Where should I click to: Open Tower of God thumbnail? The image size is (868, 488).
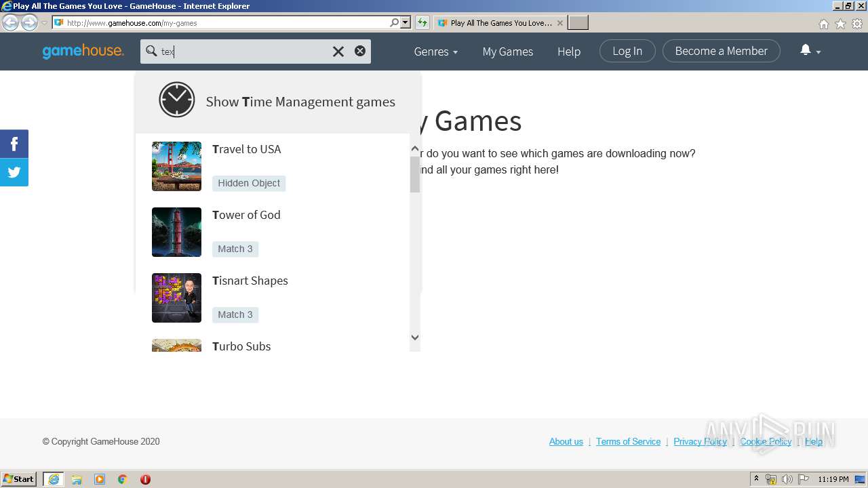tap(176, 232)
